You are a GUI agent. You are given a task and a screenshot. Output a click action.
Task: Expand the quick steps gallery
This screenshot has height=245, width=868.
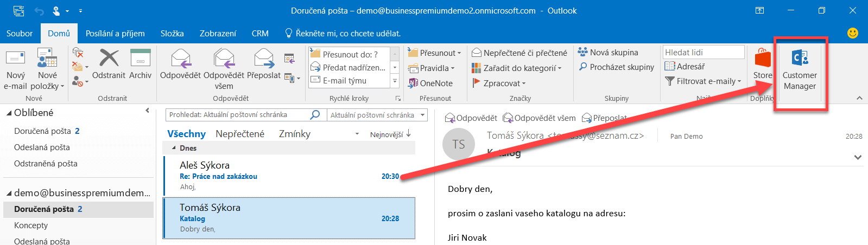point(395,81)
